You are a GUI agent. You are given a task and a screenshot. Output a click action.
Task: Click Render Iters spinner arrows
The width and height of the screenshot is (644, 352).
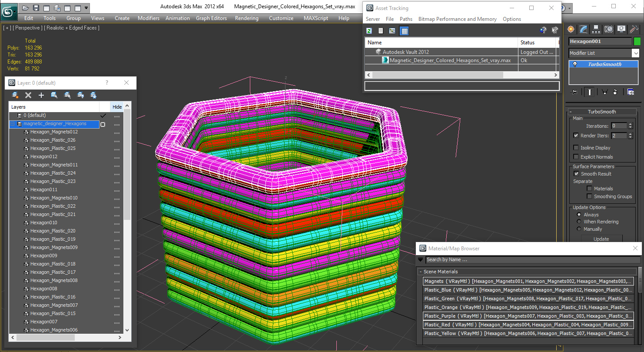pos(630,136)
